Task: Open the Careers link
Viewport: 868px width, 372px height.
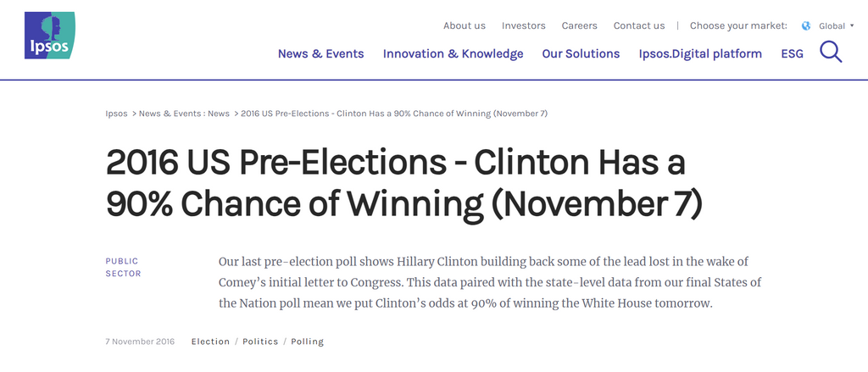Action: pos(580,25)
